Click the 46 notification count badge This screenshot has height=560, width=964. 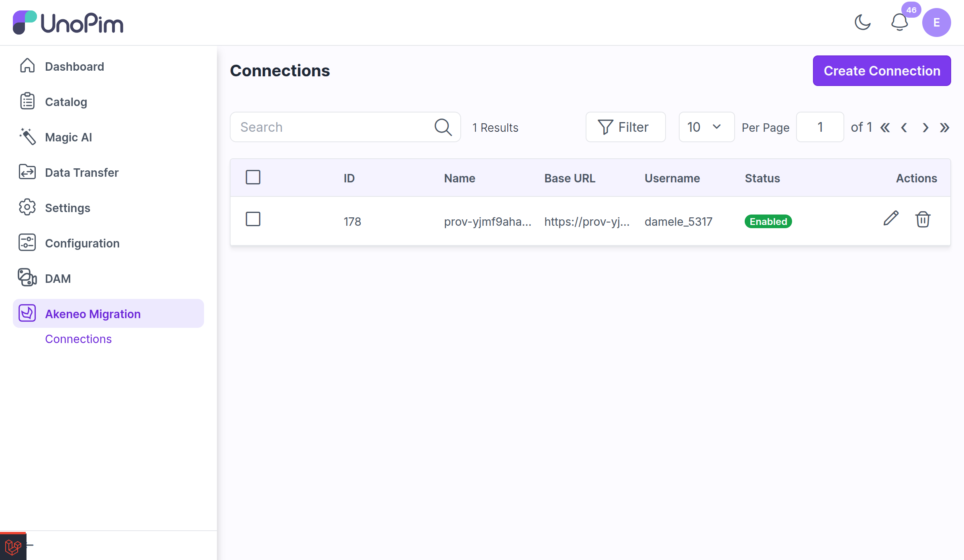point(911,10)
